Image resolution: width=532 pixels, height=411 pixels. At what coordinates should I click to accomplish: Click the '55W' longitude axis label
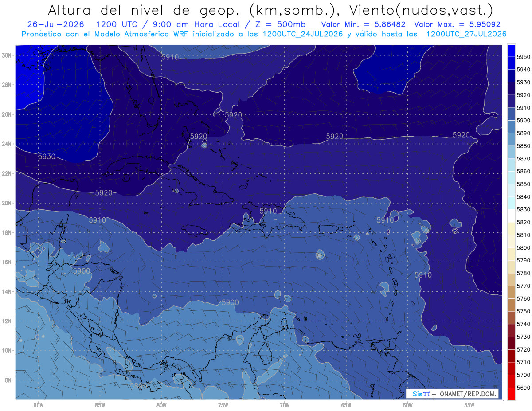[x=469, y=406]
